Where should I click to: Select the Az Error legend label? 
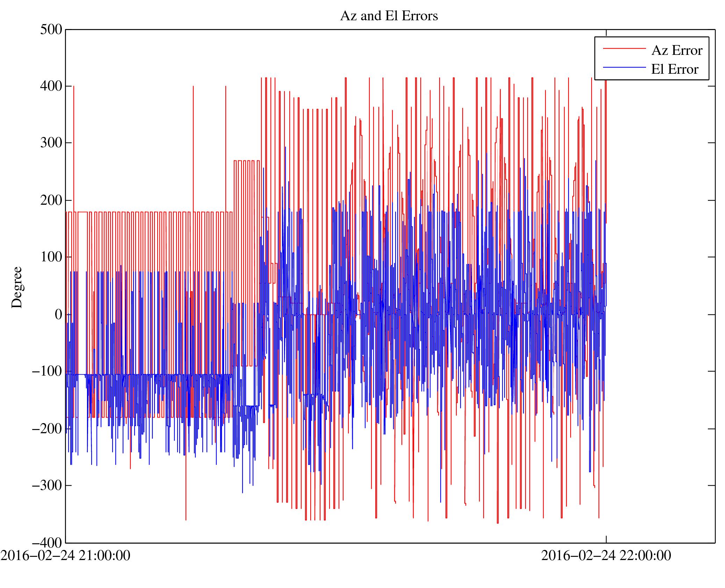click(677, 51)
